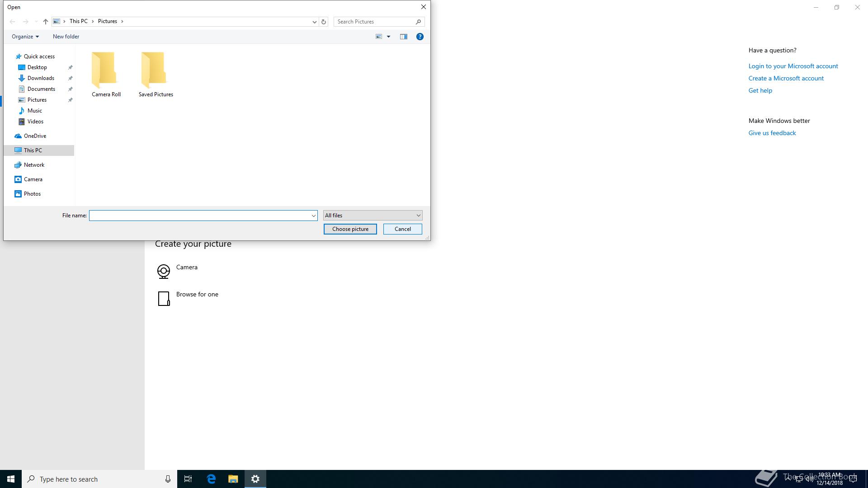Click the Browse for one icon
Screen dimensions: 868x488
(x=164, y=298)
